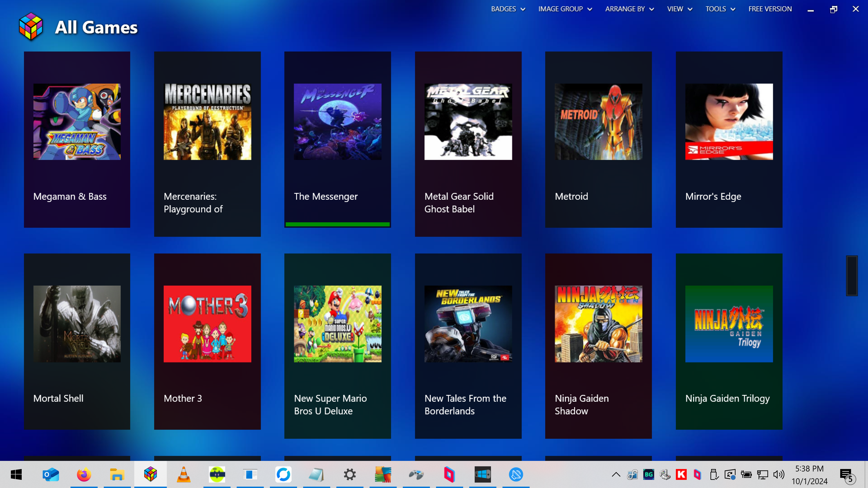Click the vertical scrollbar thumb

pyautogui.click(x=851, y=275)
